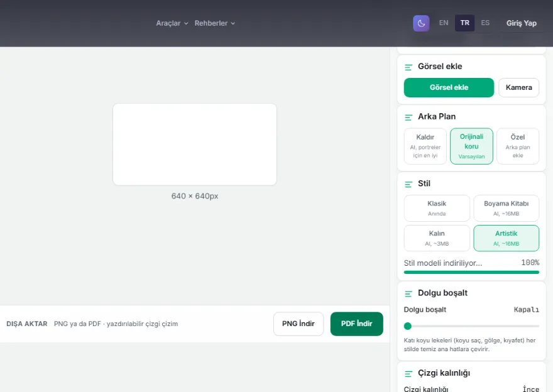Switch language to EN
The image size is (553, 392).
tap(444, 23)
